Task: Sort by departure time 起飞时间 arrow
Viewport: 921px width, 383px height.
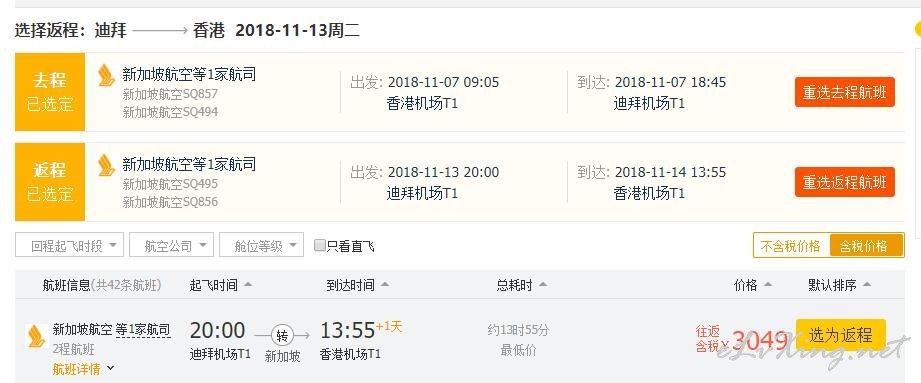Action: click(248, 285)
